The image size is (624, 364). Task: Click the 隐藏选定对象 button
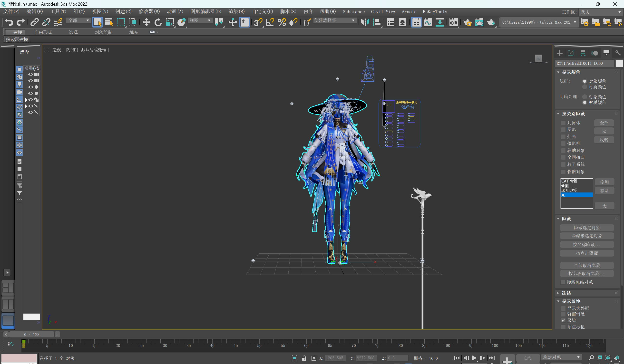587,228
